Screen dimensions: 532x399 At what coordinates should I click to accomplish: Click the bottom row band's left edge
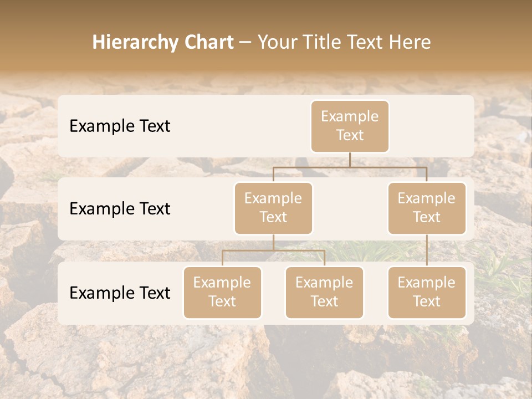click(x=62, y=293)
